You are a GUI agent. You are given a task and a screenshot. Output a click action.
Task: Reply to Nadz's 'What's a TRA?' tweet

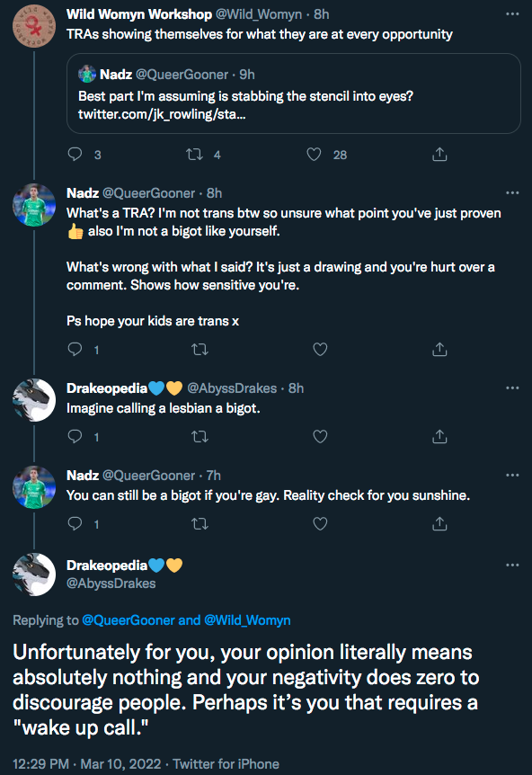click(x=75, y=350)
